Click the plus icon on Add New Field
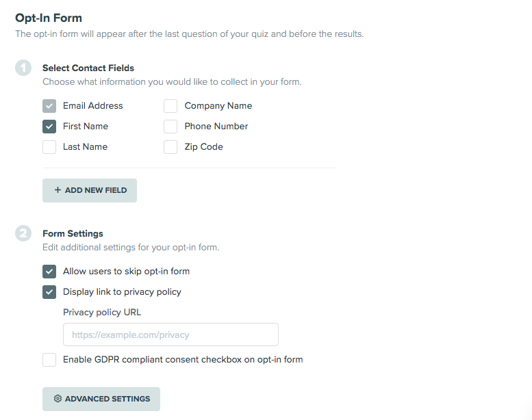Screen dimensions: 532x420 coord(58,190)
